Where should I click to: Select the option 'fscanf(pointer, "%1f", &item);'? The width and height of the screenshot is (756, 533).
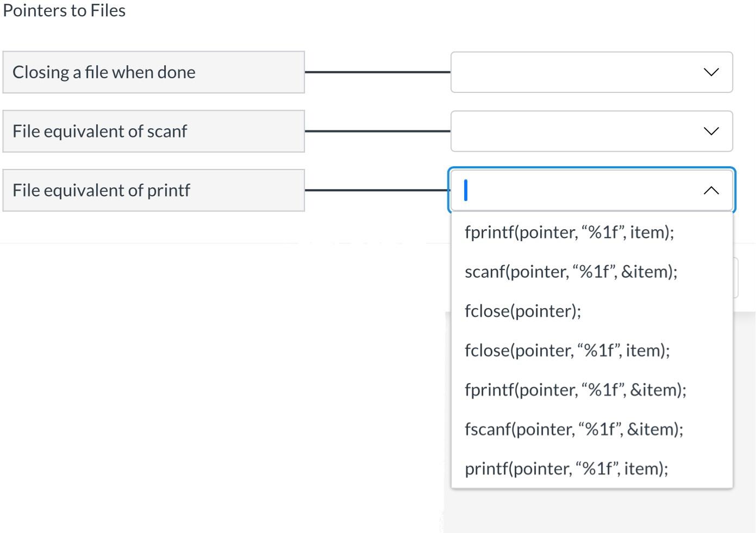point(573,429)
